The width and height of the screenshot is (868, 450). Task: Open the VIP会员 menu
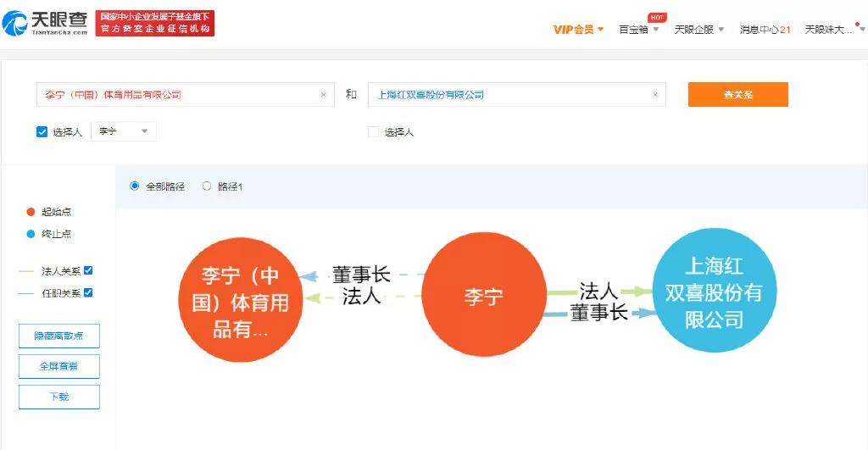[578, 30]
